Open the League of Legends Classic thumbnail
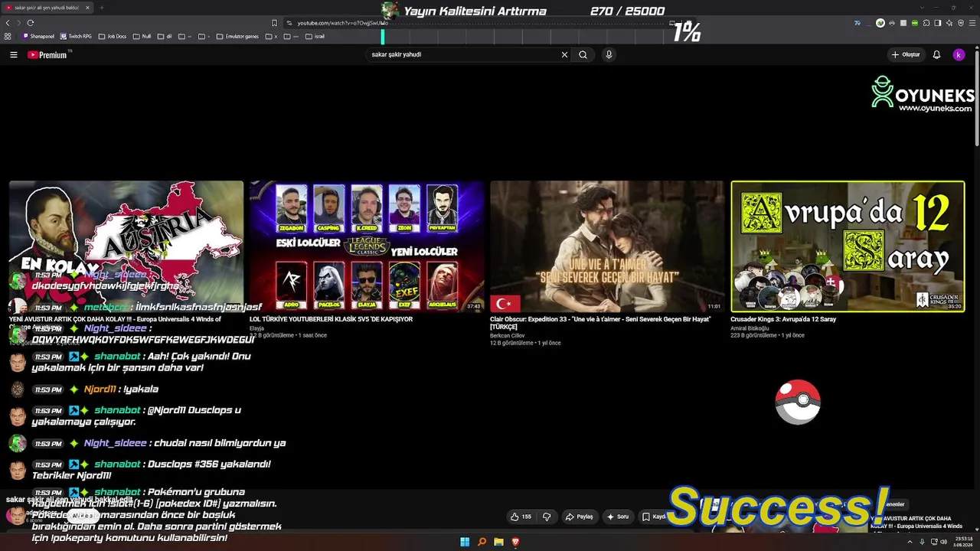980x551 pixels. click(x=367, y=246)
